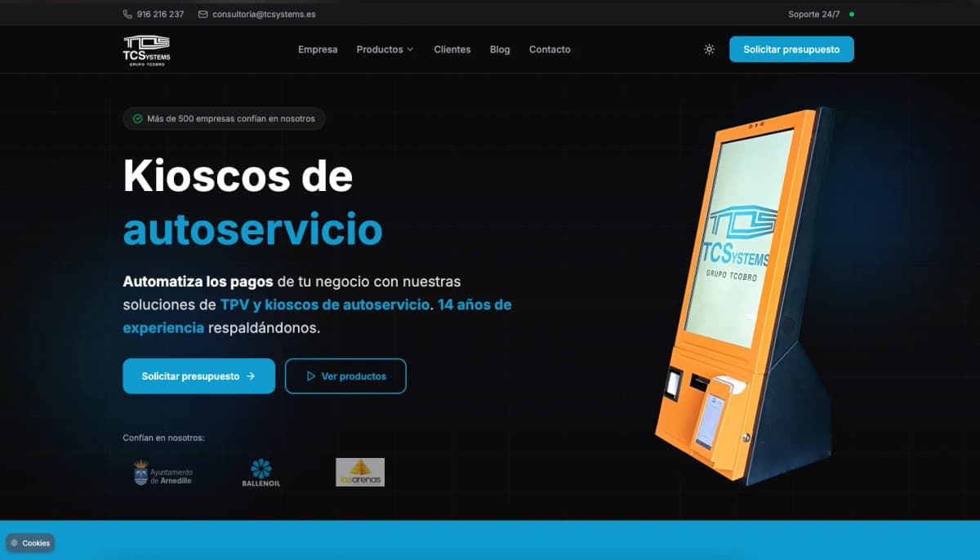Click the sun theme icon in the navbar

(708, 49)
